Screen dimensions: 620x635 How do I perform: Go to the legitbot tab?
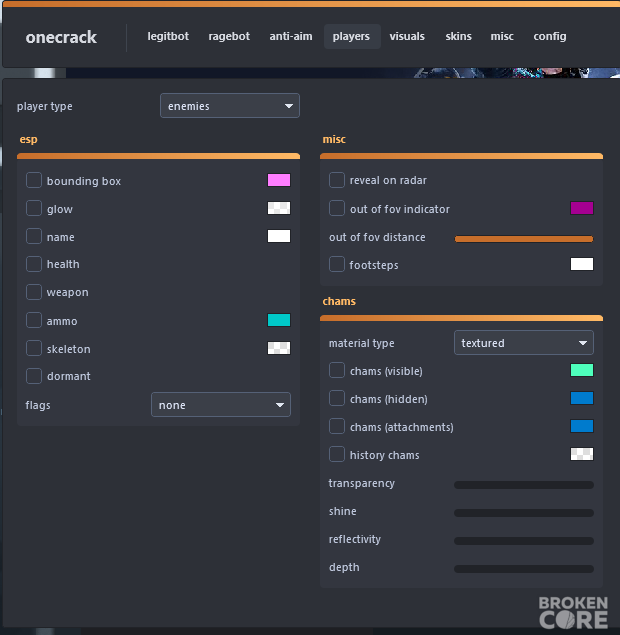168,36
